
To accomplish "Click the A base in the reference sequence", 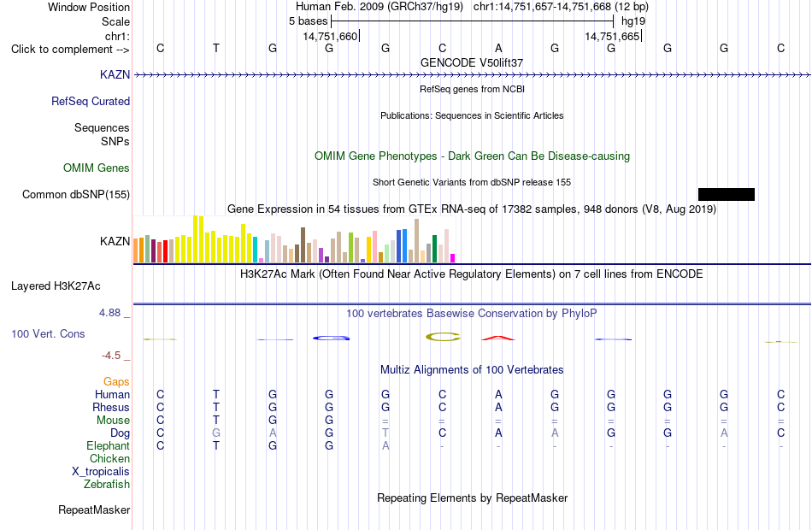I will click(x=498, y=48).
